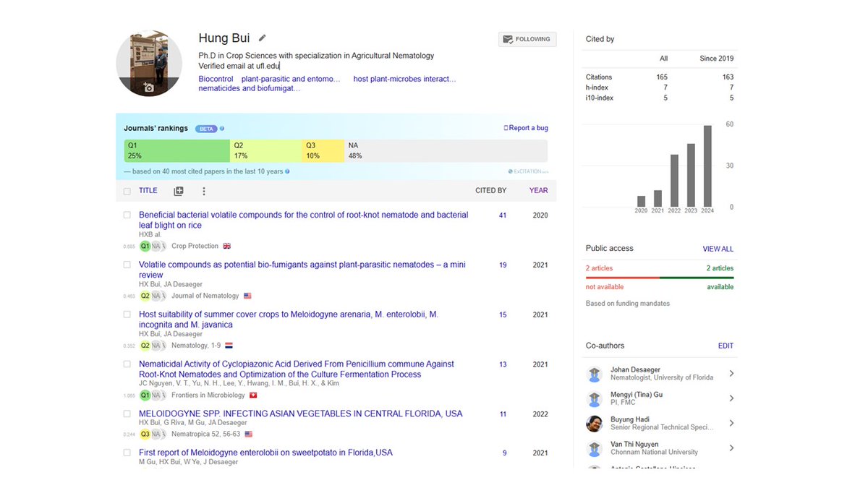Check the 'Beneficial bacterial volatile compounds' article
This screenshot has width=868, height=488.
click(127, 215)
